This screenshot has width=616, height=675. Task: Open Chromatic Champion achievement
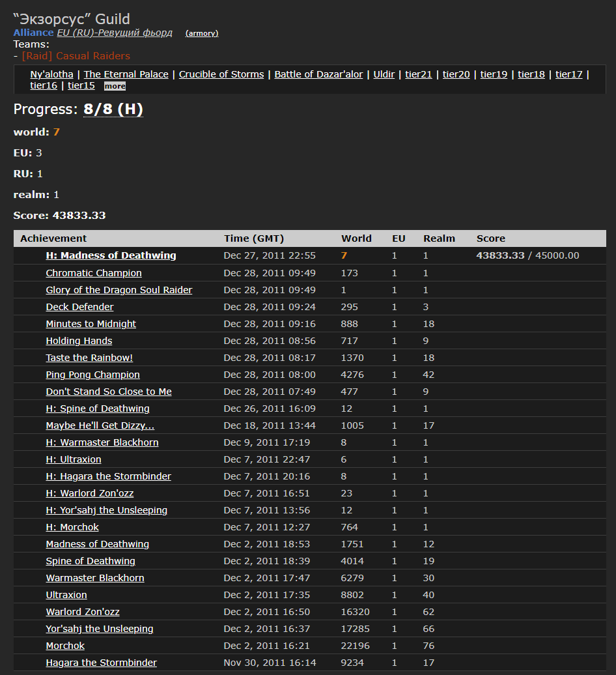click(94, 273)
